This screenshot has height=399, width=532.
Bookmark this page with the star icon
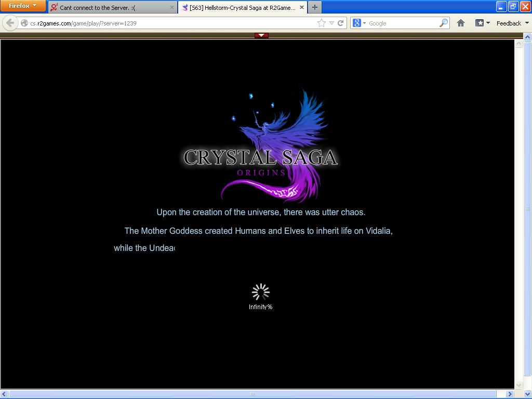pos(321,23)
